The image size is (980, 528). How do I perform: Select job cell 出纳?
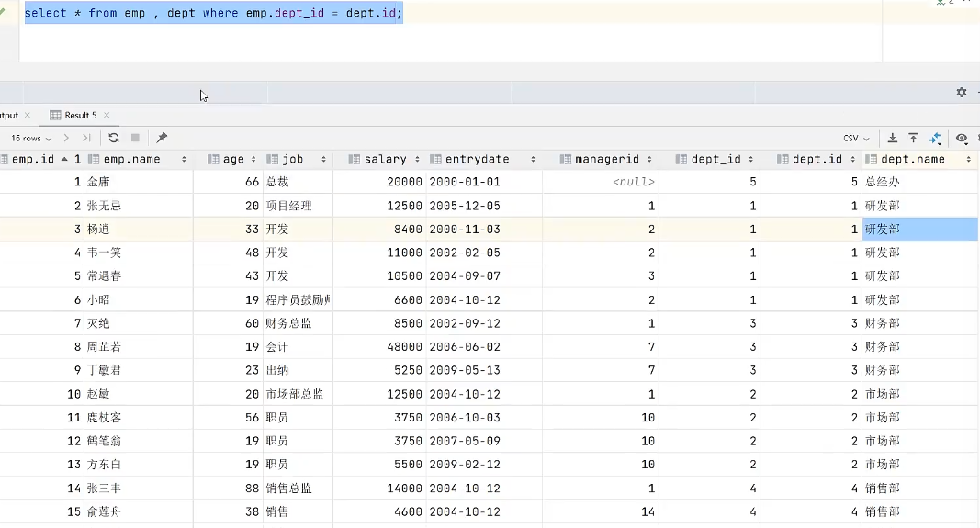[298, 371]
